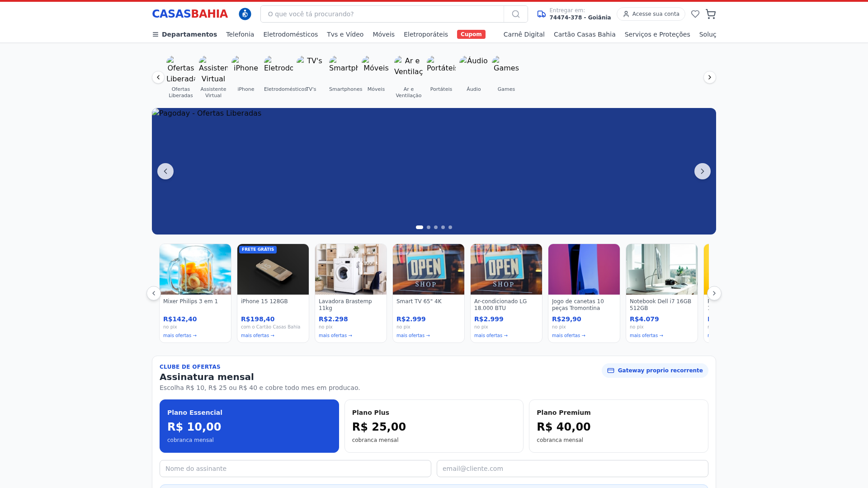Expand the Departamentos menu
Image resolution: width=868 pixels, height=488 pixels.
pyautogui.click(x=184, y=34)
